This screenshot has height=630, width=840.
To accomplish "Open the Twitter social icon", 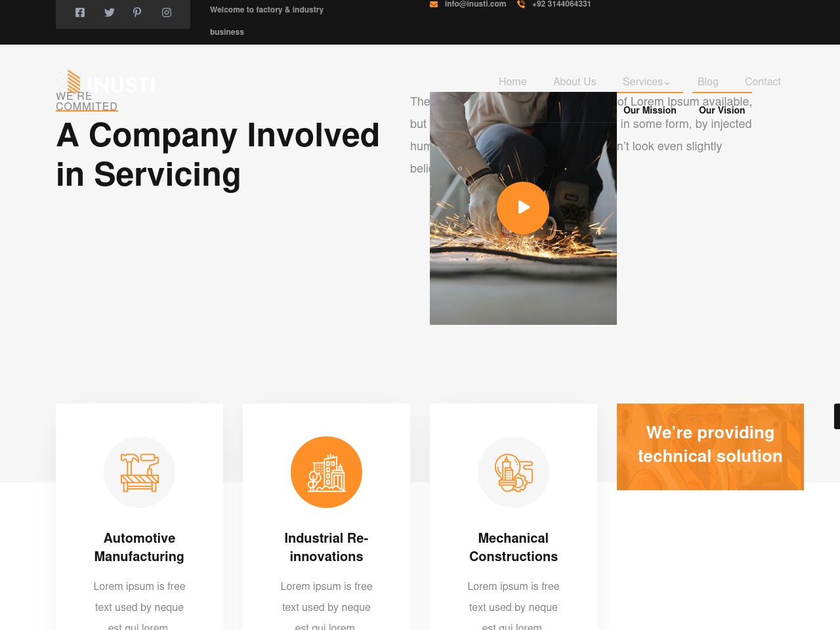I will pos(110,12).
